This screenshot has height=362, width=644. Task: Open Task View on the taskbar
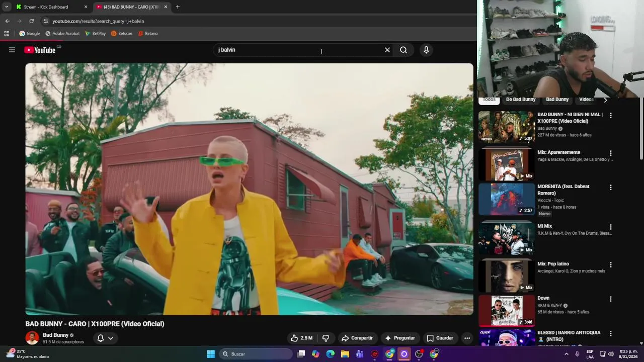tap(301, 354)
